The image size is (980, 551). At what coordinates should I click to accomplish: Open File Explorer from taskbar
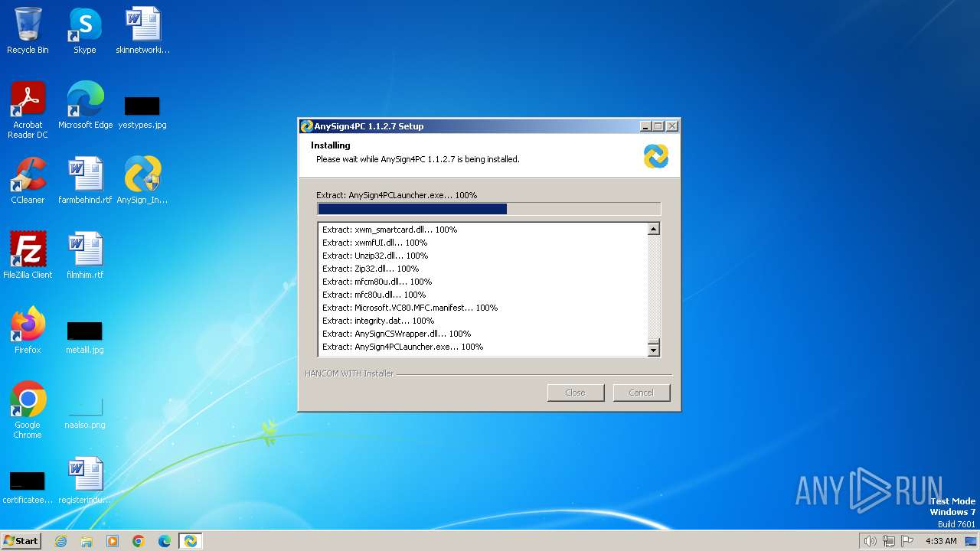click(x=87, y=541)
